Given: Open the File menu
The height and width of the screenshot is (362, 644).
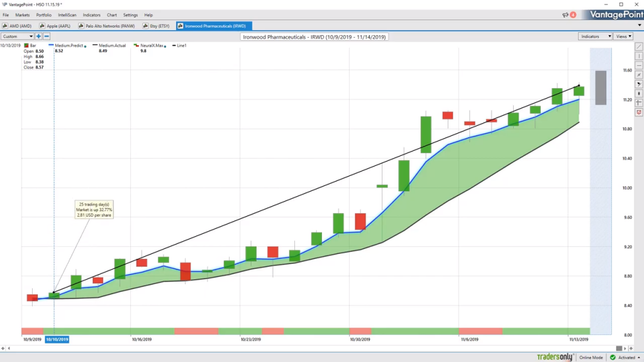Looking at the screenshot, I should point(6,15).
